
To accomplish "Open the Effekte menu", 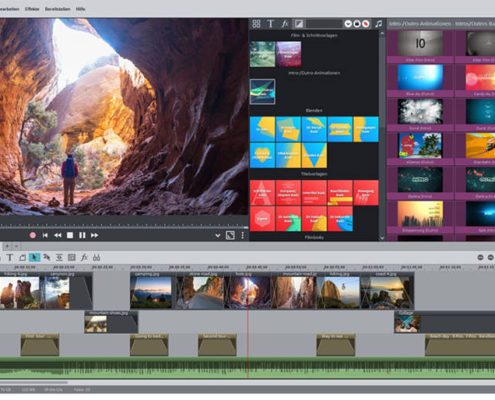I will tap(32, 9).
